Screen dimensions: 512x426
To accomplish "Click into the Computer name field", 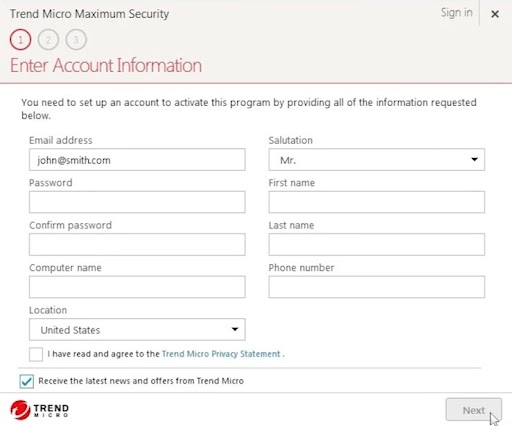I will [x=137, y=287].
